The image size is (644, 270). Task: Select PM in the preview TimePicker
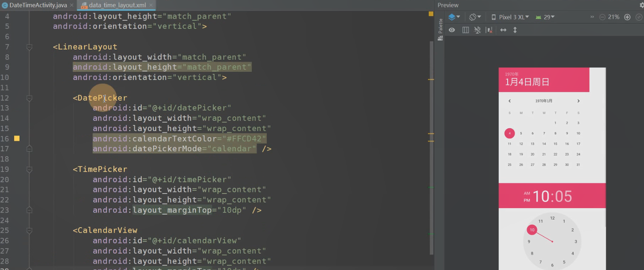[527, 200]
